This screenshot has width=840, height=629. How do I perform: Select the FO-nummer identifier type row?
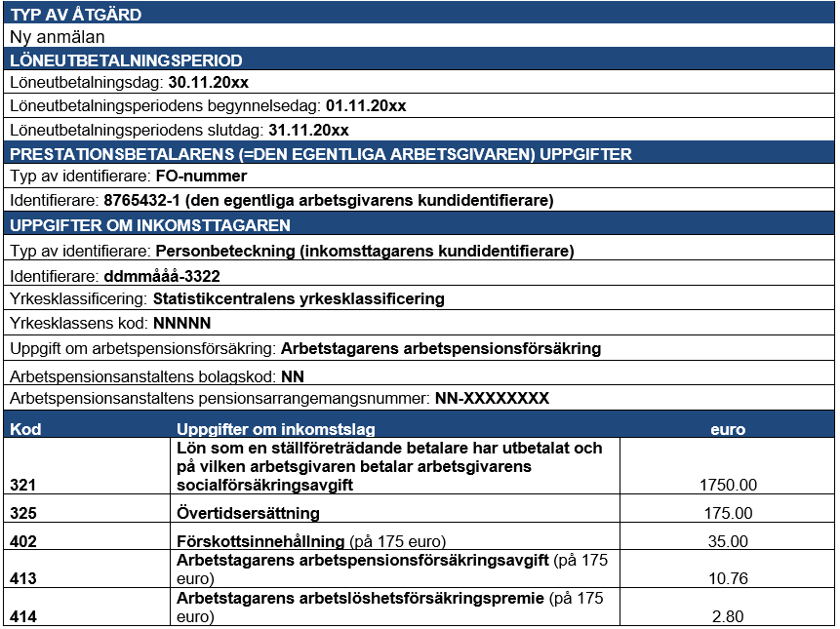tap(128, 177)
